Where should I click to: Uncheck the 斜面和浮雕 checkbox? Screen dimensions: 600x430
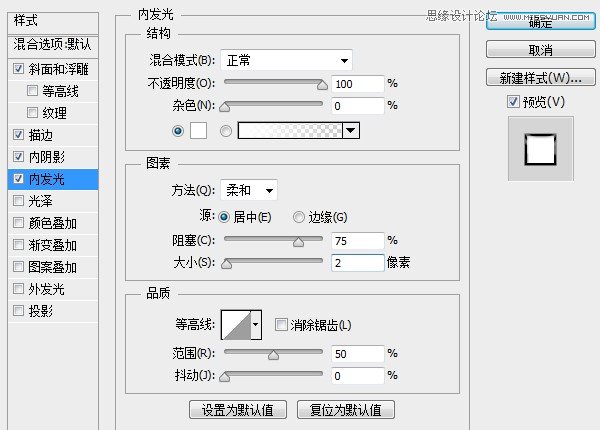coord(18,69)
